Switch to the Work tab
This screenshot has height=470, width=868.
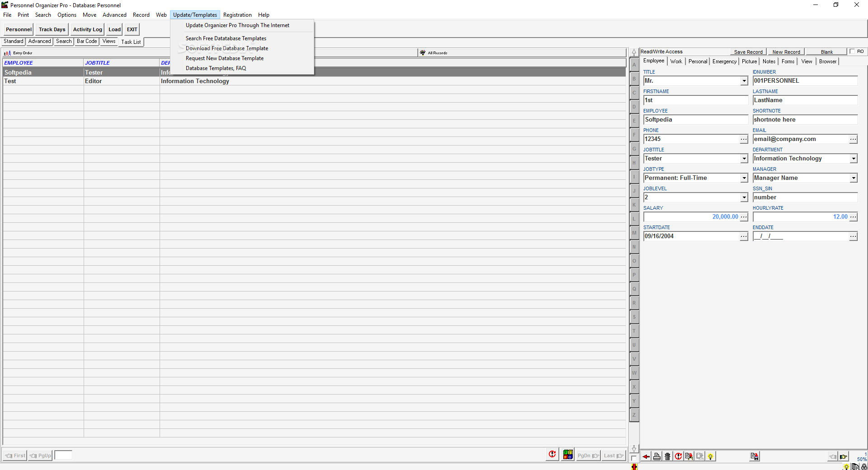(676, 61)
